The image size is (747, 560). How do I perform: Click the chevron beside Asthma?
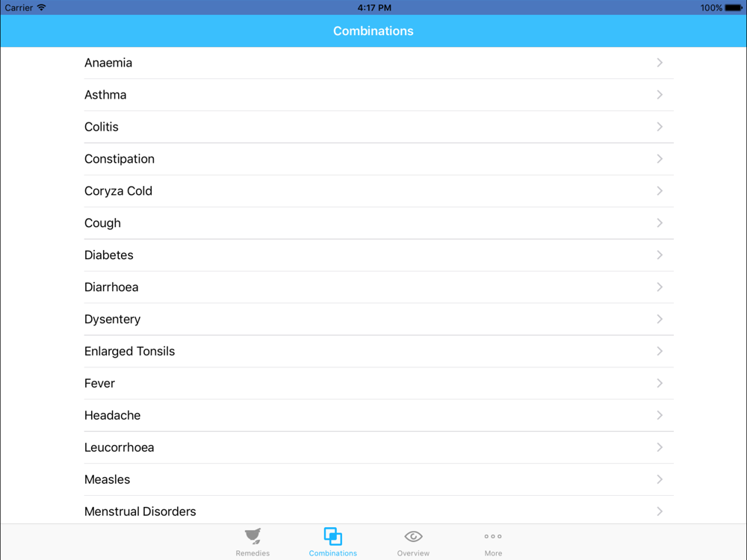click(x=660, y=95)
